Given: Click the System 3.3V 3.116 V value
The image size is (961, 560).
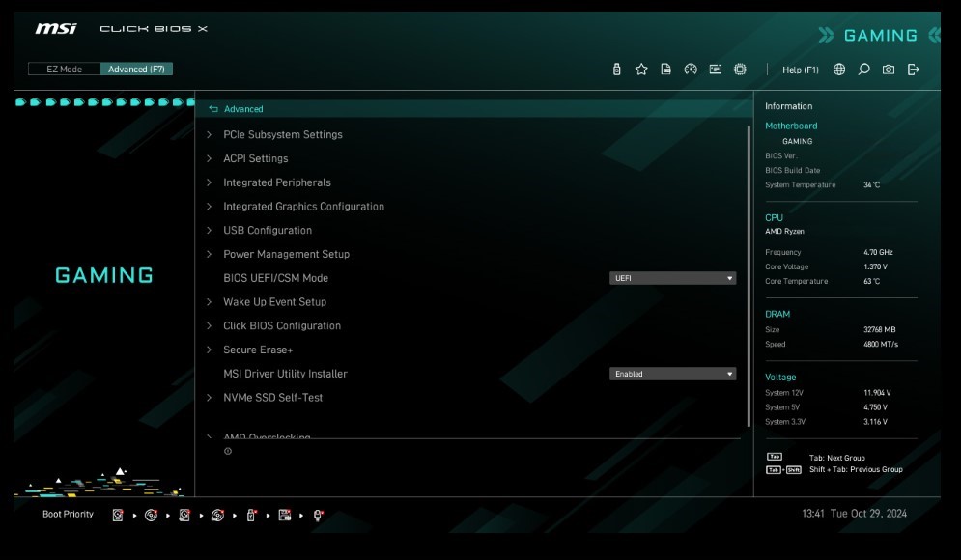Looking at the screenshot, I should point(875,422).
